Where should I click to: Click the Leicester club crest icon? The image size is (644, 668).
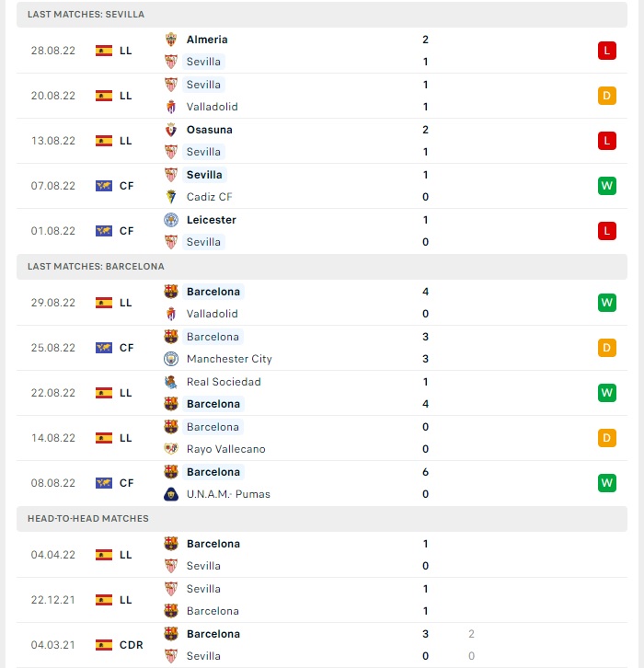[x=171, y=220]
